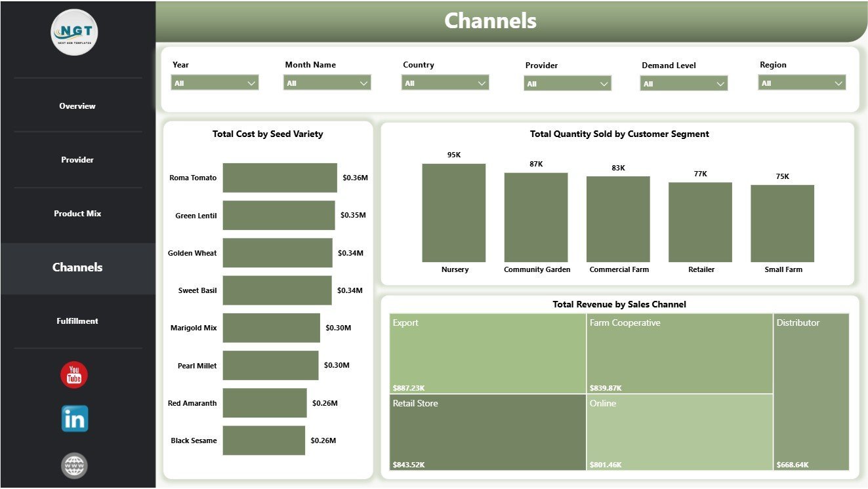868x489 pixels.
Task: Select the Golden Wheat cost bar
Action: tap(278, 253)
